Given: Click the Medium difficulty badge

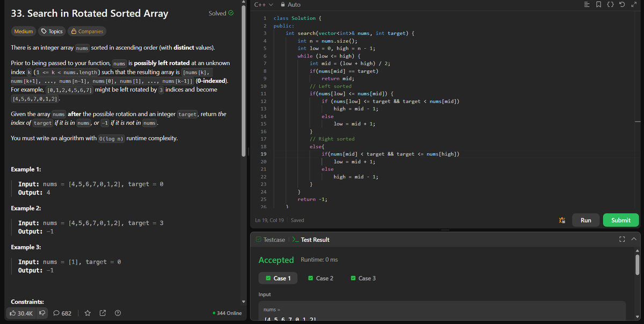Looking at the screenshot, I should click(24, 31).
